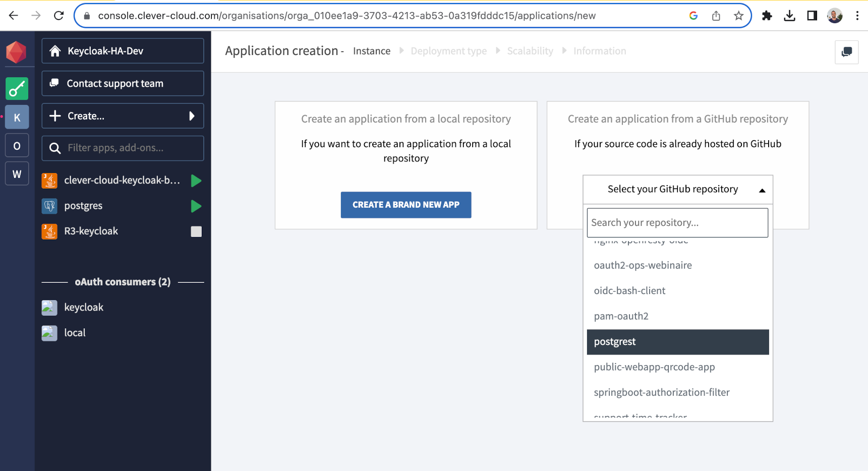Select the green key organisation icon
This screenshot has width=868, height=471.
[17, 89]
